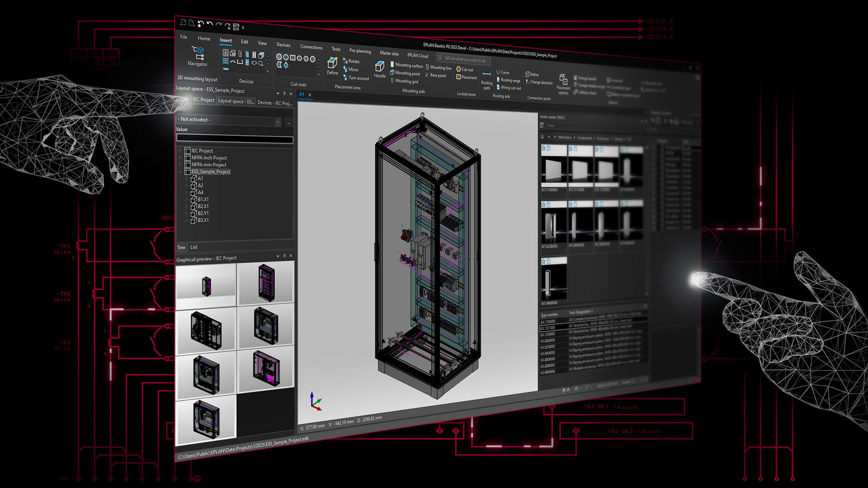Click Change direction in Connection point group
The image size is (868, 488).
tap(541, 82)
